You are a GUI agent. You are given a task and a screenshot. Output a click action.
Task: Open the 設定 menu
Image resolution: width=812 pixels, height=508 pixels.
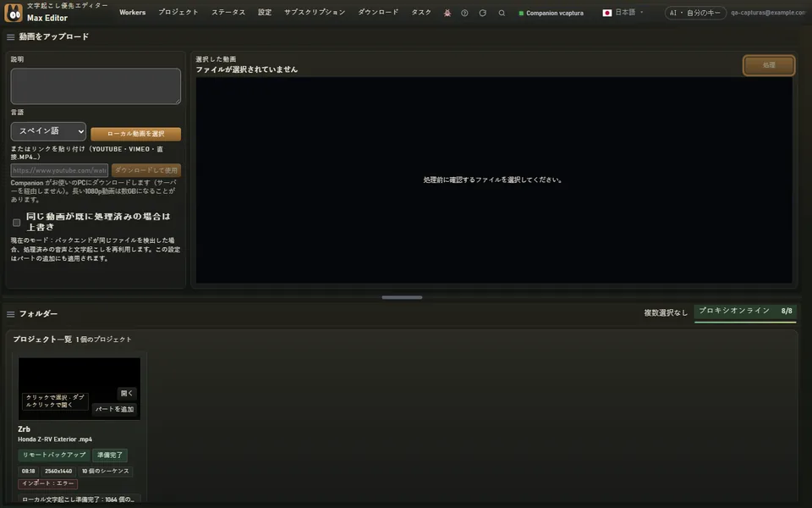click(x=265, y=13)
